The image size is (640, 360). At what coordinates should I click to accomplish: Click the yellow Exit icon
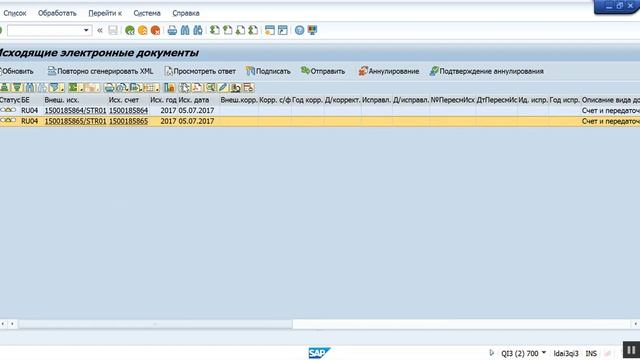pyautogui.click(x=142, y=30)
